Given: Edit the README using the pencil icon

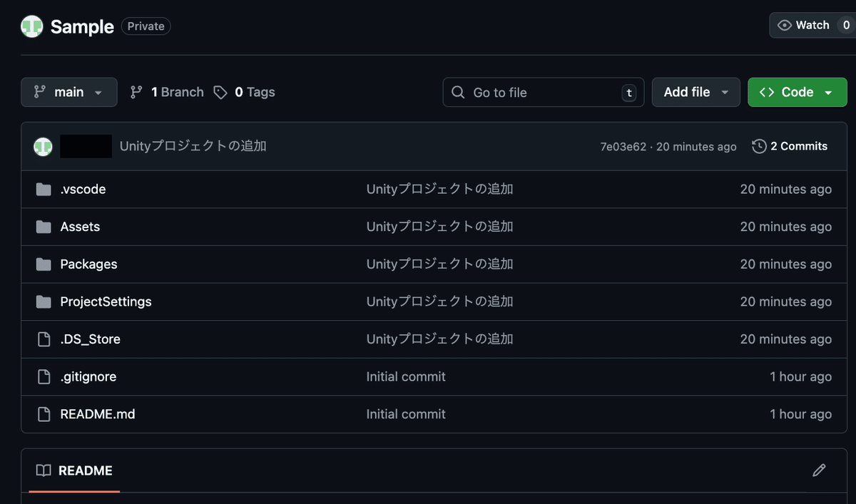Looking at the screenshot, I should [819, 470].
